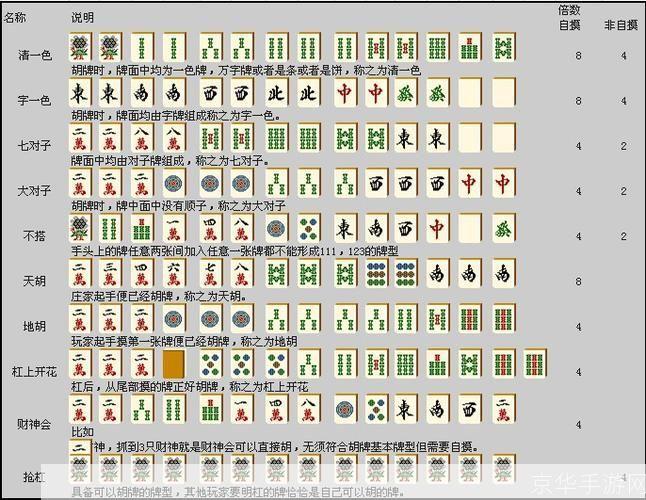The height and width of the screenshot is (500, 646).
Task: Click the face-down brown tile in 杠上开花 row
Action: click(x=174, y=364)
